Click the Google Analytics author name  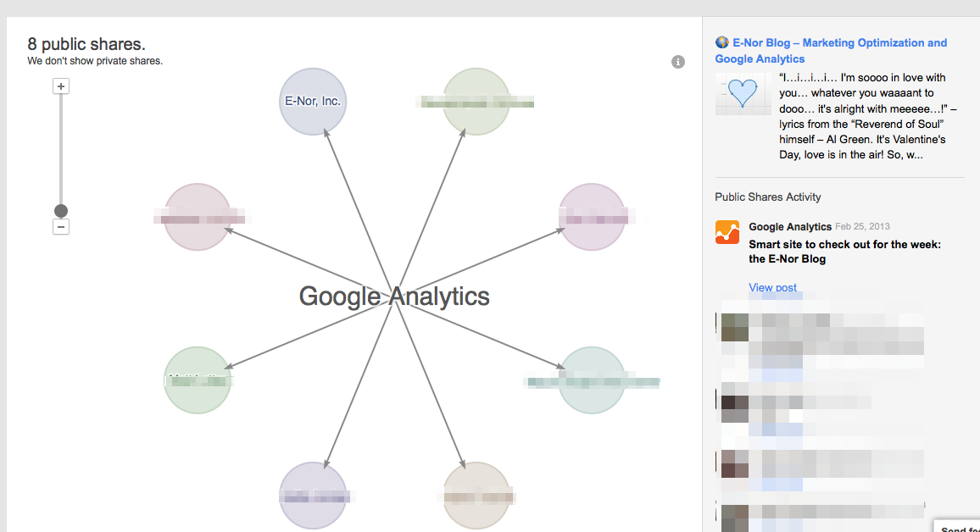(x=790, y=227)
